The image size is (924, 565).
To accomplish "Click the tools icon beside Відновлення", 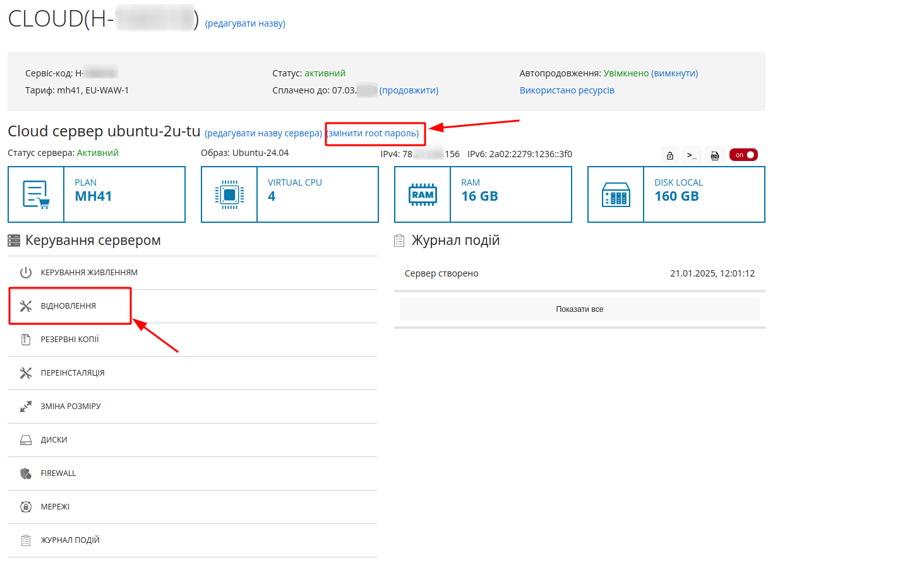I will point(26,306).
